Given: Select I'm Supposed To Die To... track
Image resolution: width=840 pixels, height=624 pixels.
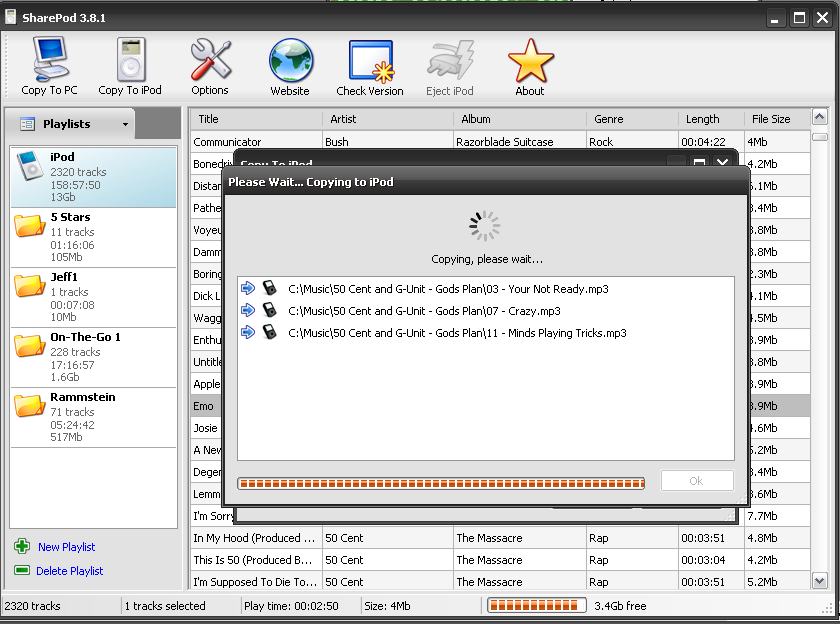Looking at the screenshot, I should point(500,582).
